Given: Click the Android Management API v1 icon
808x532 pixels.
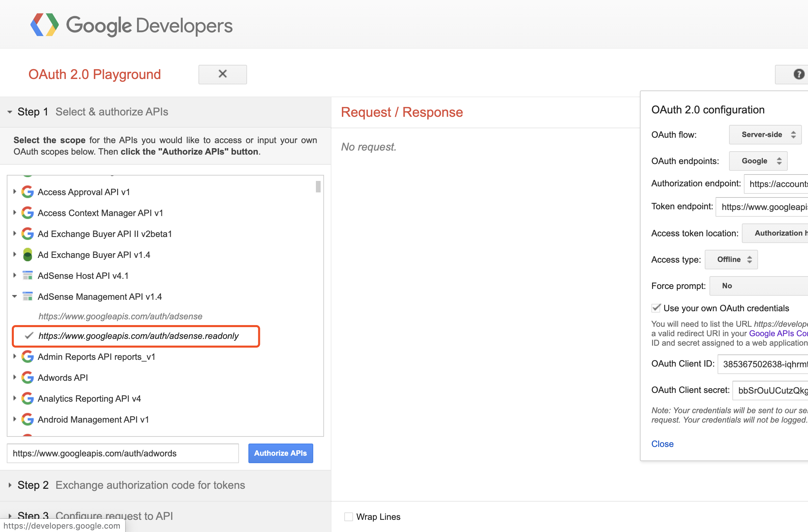Looking at the screenshot, I should point(27,419).
